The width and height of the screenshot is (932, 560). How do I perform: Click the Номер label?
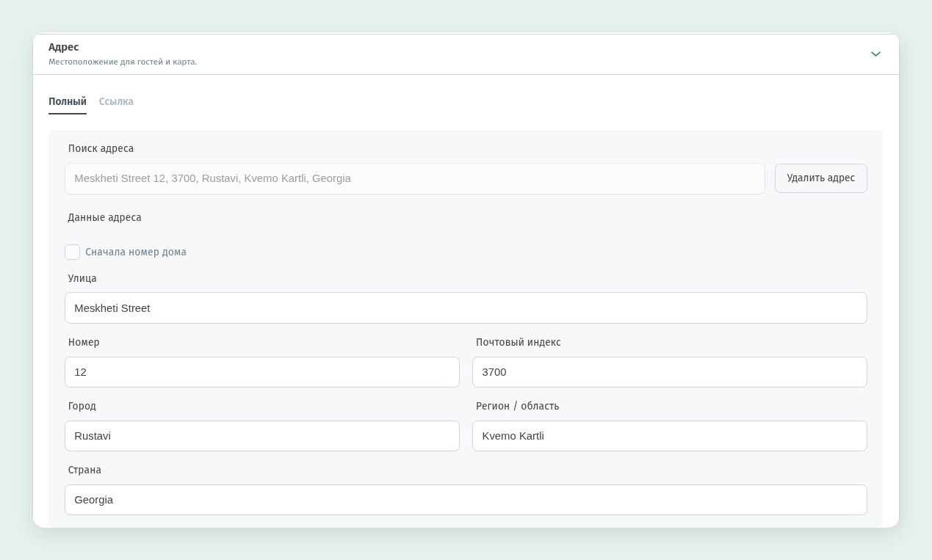click(84, 342)
